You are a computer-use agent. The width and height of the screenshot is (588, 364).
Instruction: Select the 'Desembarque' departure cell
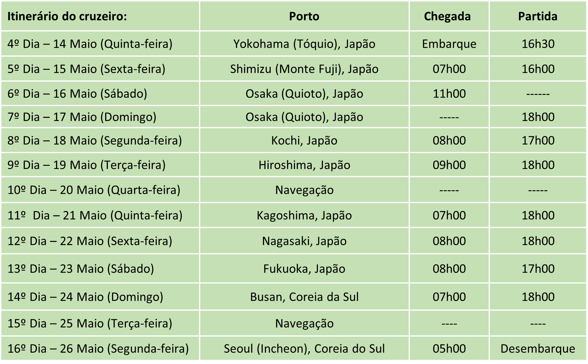(x=538, y=348)
